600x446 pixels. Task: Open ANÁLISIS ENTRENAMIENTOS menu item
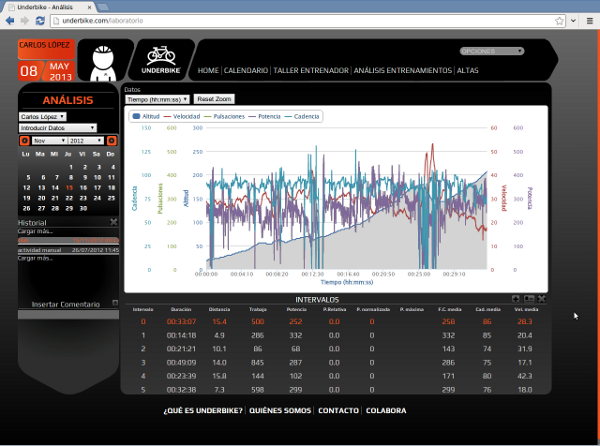pyautogui.click(x=403, y=70)
